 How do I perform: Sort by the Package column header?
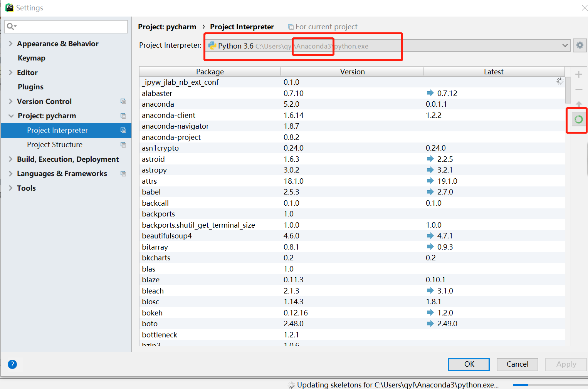click(x=210, y=72)
